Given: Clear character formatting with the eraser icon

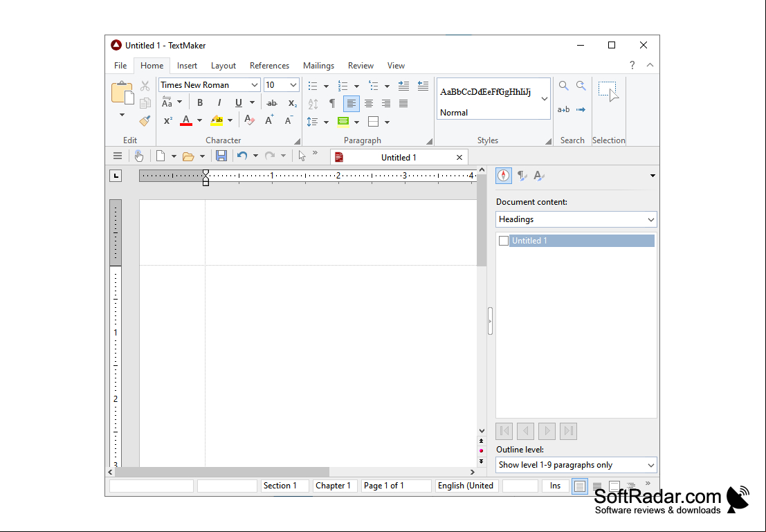Looking at the screenshot, I should [249, 120].
